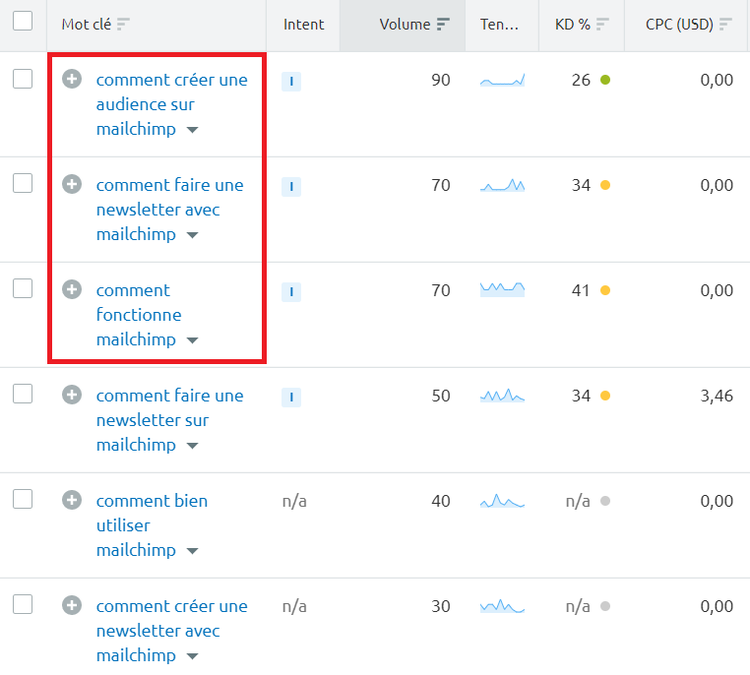Tick the checkbox for 'comment fonctionne mailchimp'
Screen dimensions: 750x675
[x=22, y=288]
